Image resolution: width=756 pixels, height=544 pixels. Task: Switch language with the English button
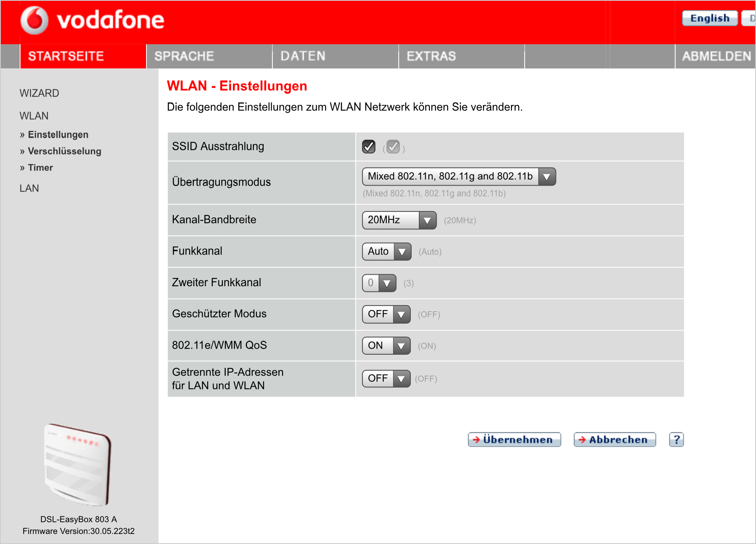pos(710,19)
